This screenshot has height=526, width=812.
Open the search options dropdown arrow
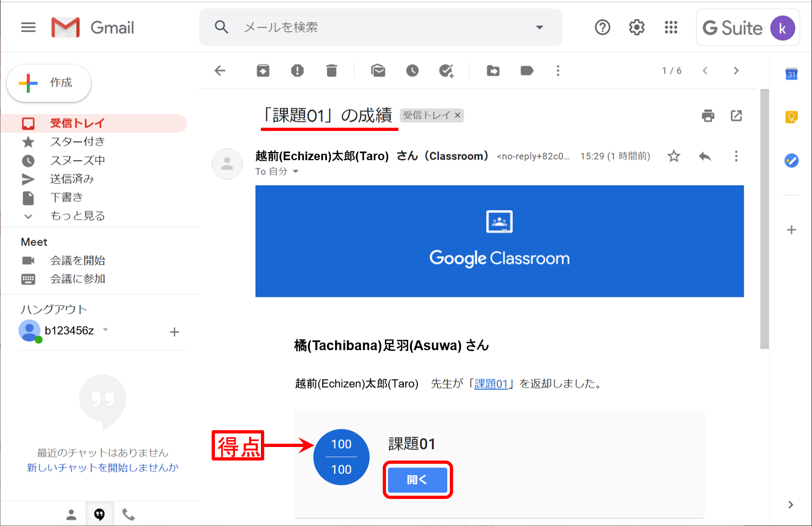[539, 27]
